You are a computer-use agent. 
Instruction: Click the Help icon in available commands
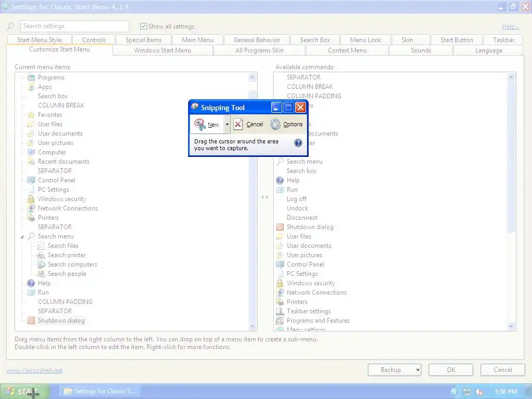[x=280, y=180]
